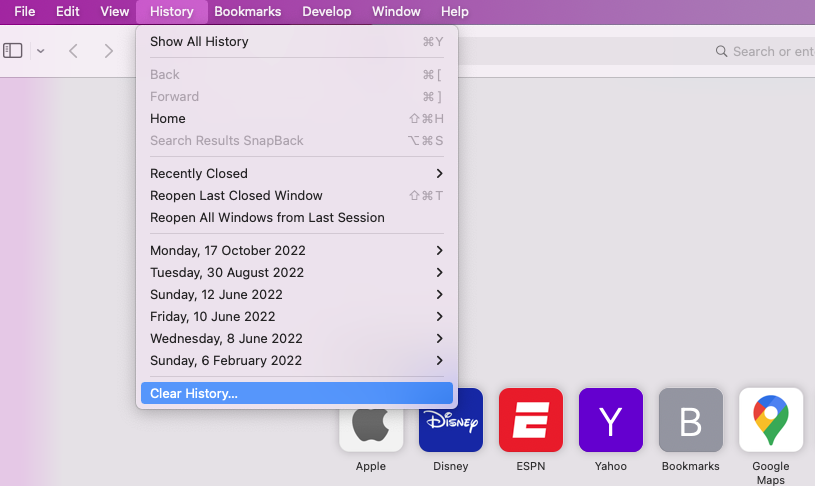The height and width of the screenshot is (486, 815).
Task: Open the Google Maps favorite icon
Action: 771,420
